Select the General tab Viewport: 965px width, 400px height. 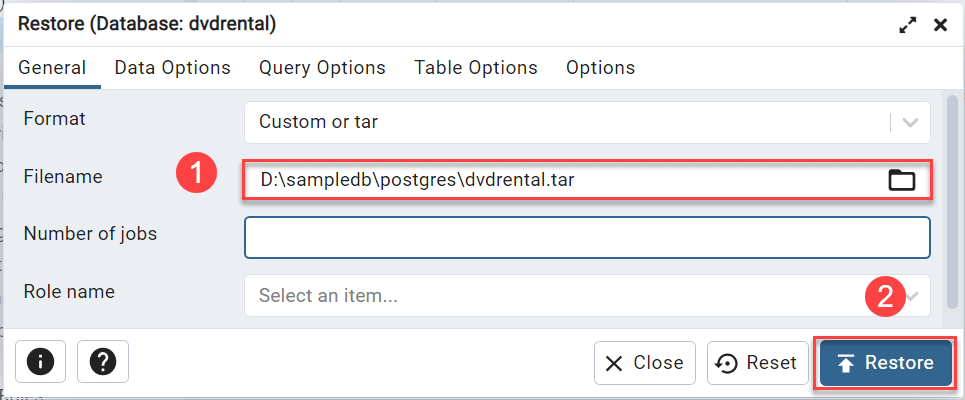[52, 68]
